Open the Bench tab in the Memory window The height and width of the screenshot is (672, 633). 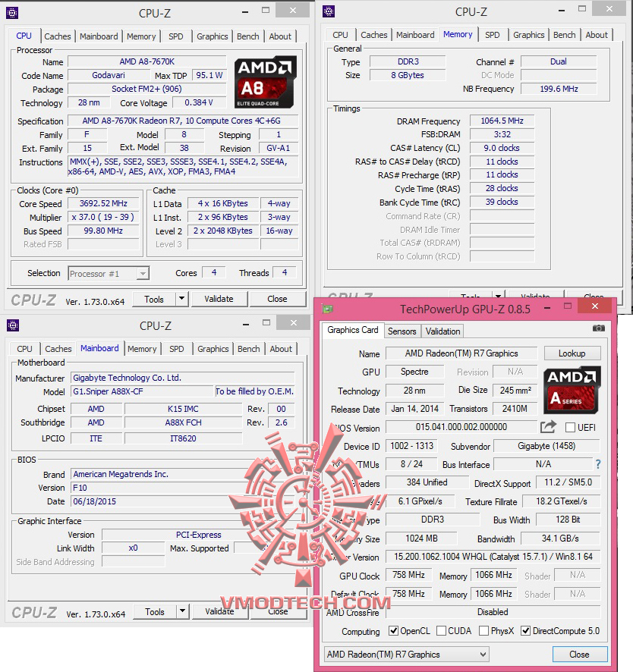[x=565, y=35]
